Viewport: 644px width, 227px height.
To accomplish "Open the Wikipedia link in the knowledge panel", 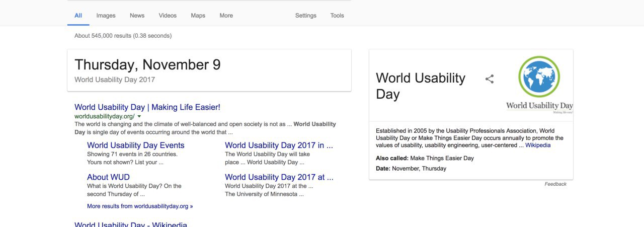I will [538, 145].
